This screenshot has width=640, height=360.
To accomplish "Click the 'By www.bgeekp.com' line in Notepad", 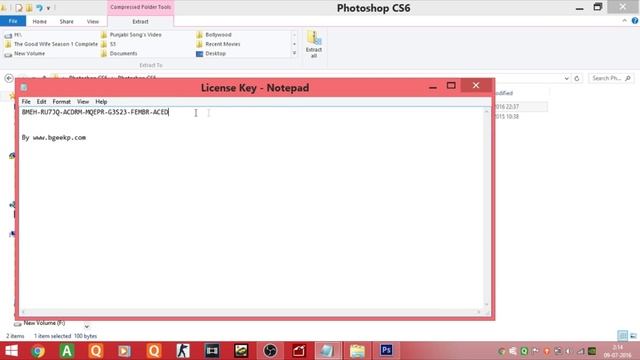I will point(54,138).
